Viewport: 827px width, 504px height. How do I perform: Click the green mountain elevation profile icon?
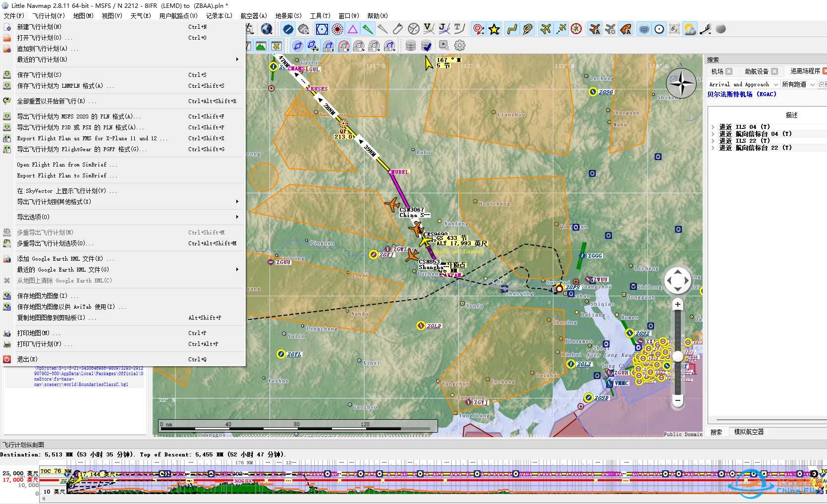(261, 46)
